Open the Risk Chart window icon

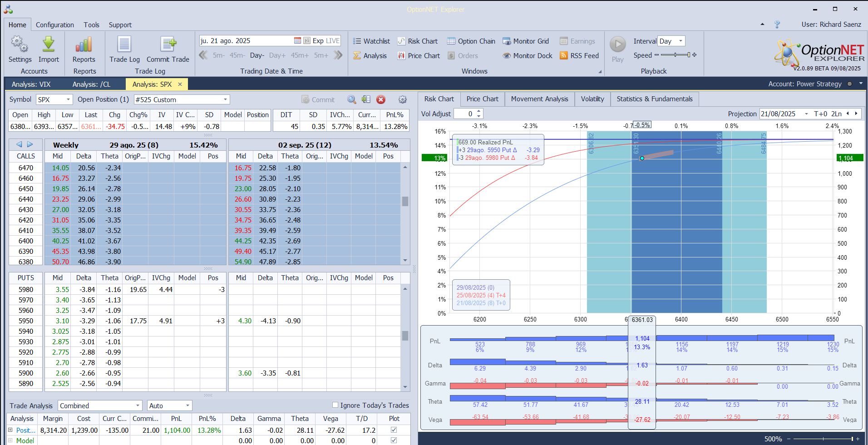[x=401, y=41]
